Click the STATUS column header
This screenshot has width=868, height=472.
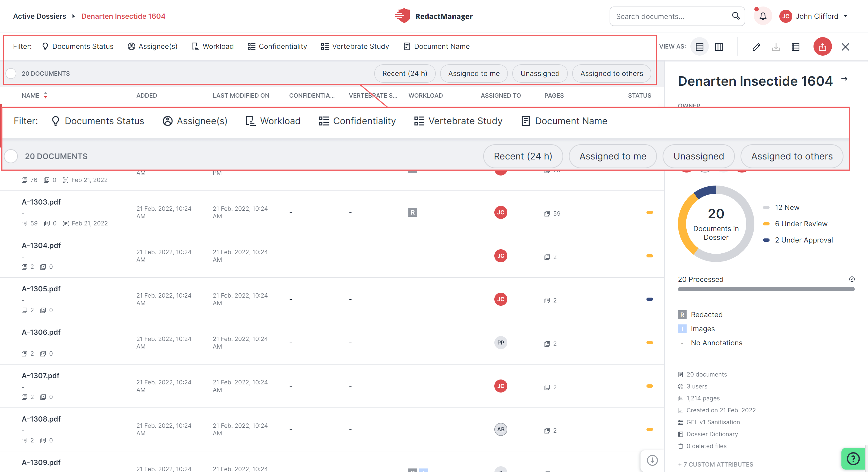640,95
